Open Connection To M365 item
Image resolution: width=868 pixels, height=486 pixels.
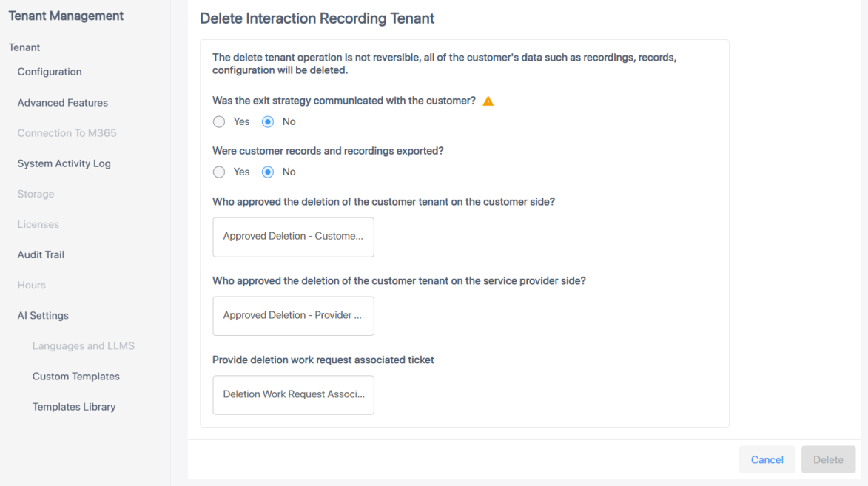[67, 133]
